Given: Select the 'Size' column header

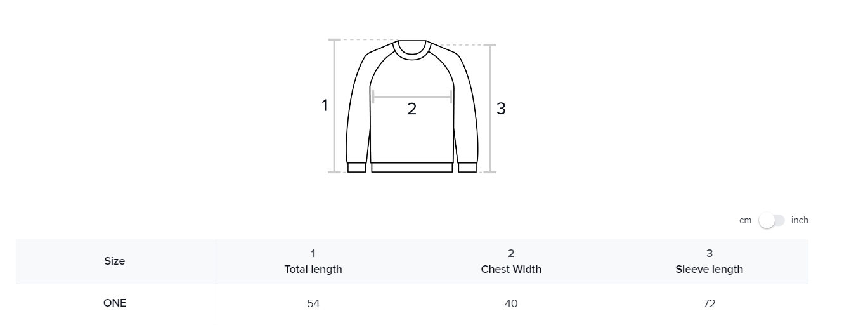Looking at the screenshot, I should 115,261.
